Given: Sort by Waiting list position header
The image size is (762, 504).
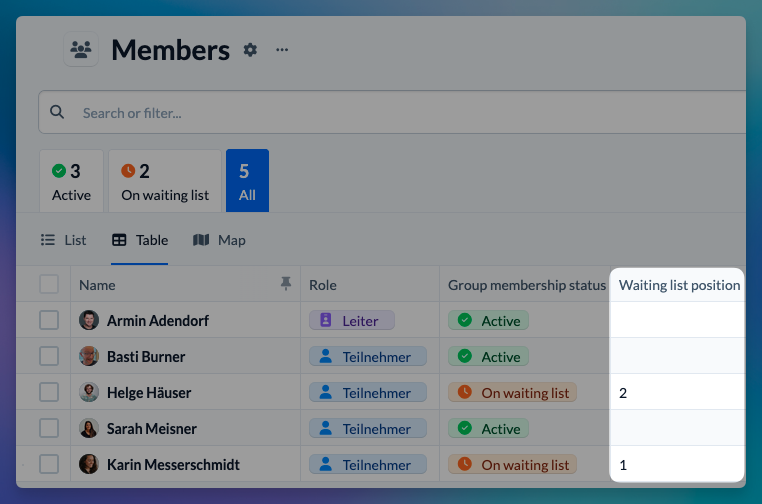Looking at the screenshot, I should coord(679,285).
